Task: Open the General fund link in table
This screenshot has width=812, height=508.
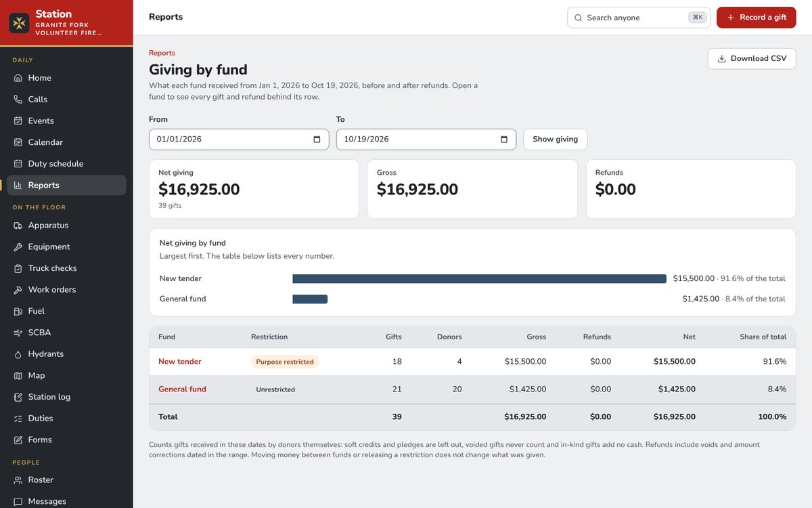Action: click(x=182, y=389)
